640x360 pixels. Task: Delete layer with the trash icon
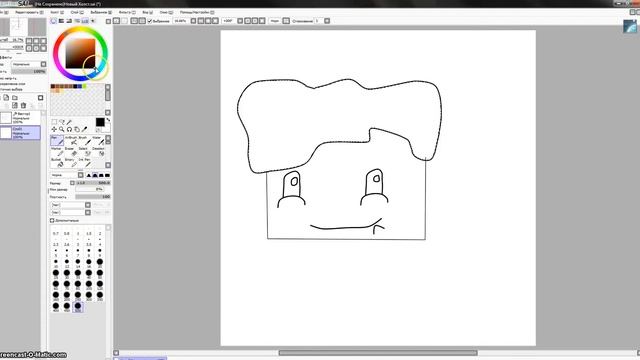[23, 106]
